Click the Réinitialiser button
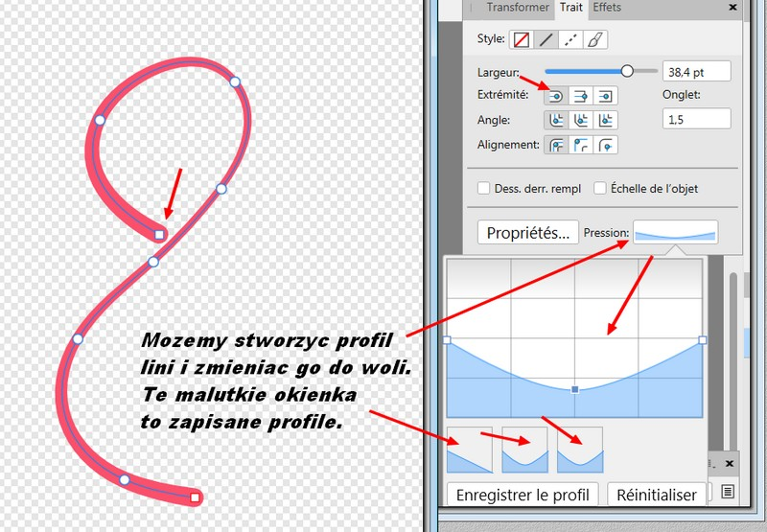Image resolution: width=767 pixels, height=532 pixels. tap(657, 495)
